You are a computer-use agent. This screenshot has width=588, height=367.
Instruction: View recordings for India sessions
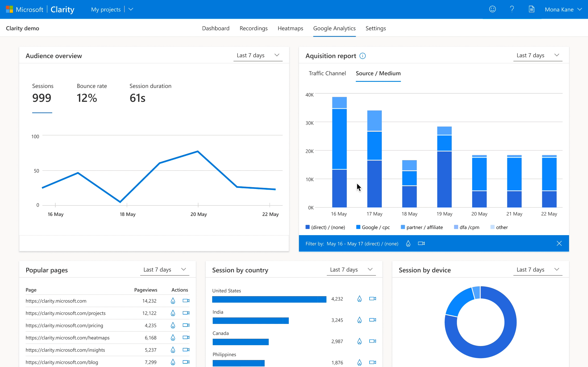(x=373, y=320)
